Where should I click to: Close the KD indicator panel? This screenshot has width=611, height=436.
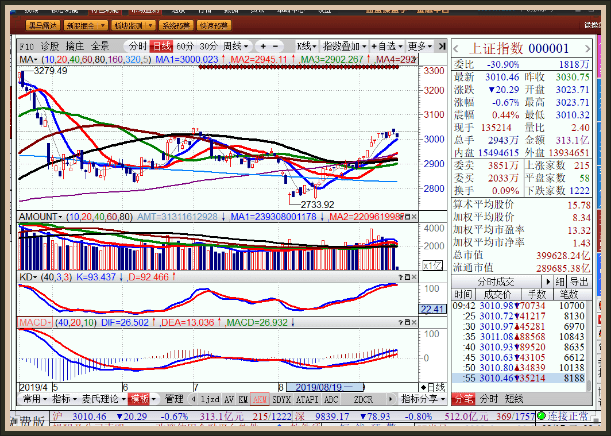pyautogui.click(x=414, y=277)
